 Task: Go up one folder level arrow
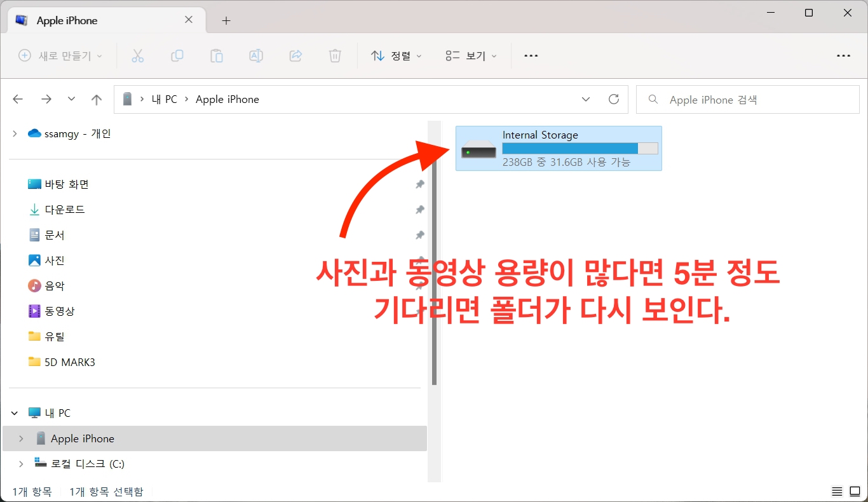click(x=97, y=99)
